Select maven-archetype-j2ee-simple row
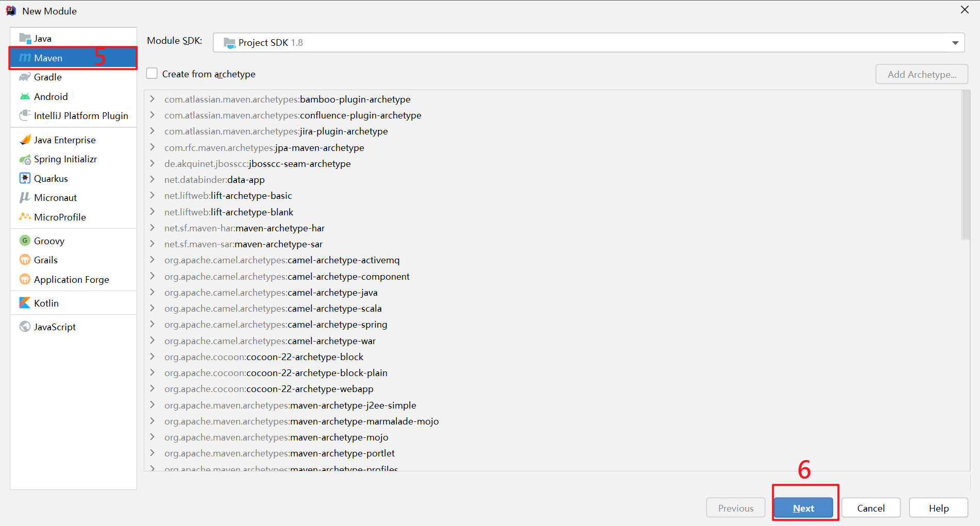The image size is (980, 526). pos(552,405)
